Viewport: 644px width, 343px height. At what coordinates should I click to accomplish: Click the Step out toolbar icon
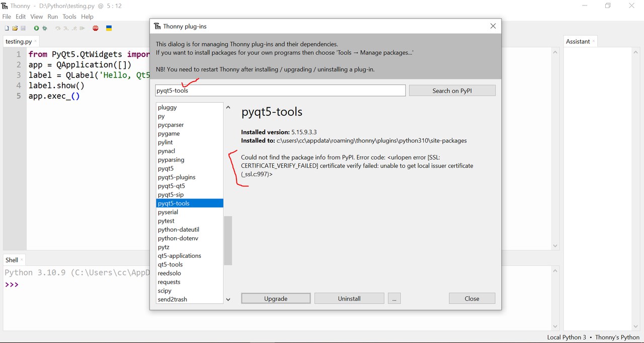pos(74,28)
